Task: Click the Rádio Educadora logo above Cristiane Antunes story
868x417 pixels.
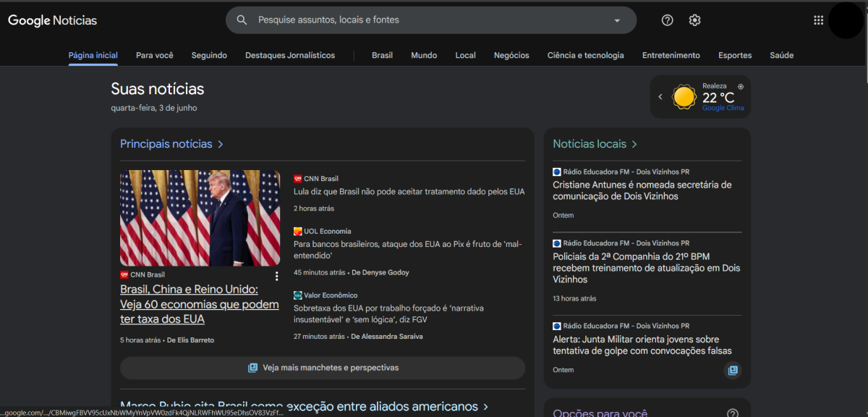Action: [557, 172]
